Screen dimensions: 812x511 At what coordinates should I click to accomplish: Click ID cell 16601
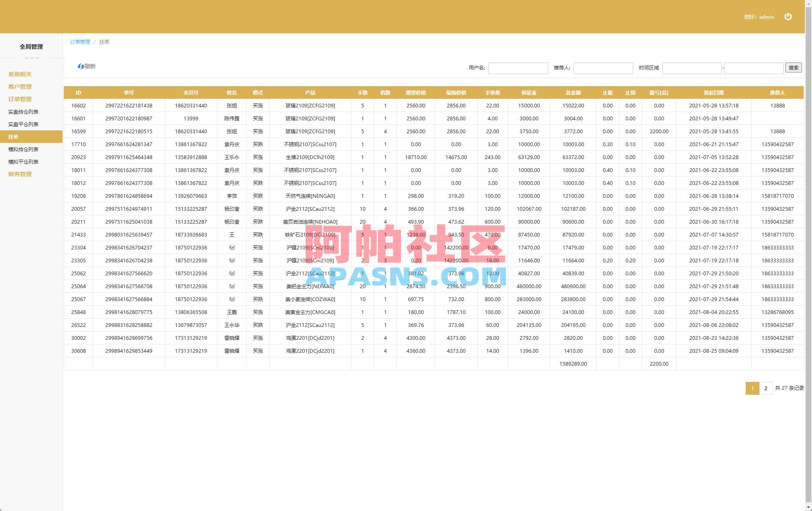point(78,119)
